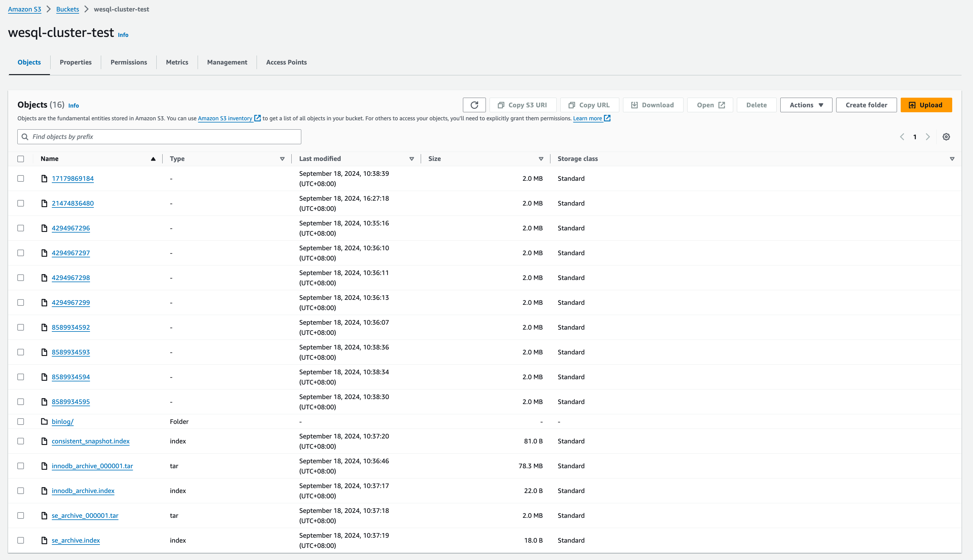Click the Amazon S3 inventory link

225,118
